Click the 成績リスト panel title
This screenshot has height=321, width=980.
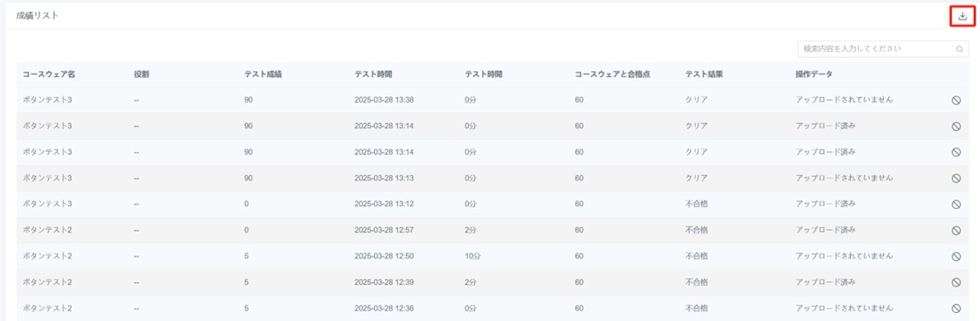tap(37, 16)
